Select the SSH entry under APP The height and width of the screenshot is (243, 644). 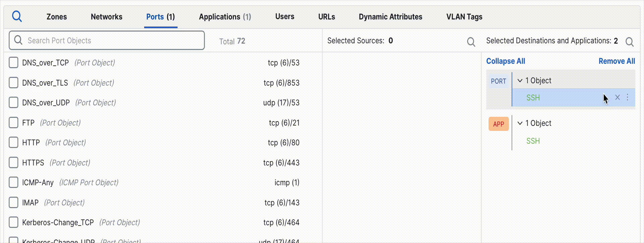pyautogui.click(x=533, y=141)
